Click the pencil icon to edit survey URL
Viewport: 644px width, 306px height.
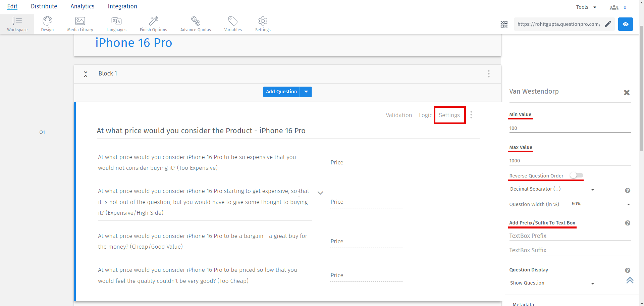(x=608, y=24)
